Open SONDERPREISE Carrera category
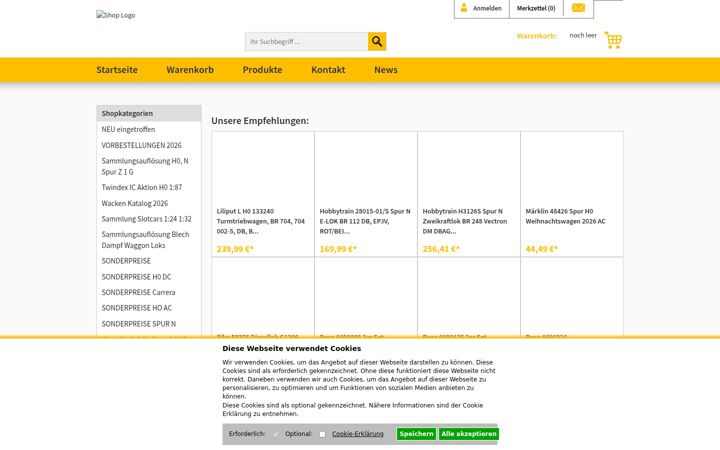This screenshot has height=450, width=720. 138,292
